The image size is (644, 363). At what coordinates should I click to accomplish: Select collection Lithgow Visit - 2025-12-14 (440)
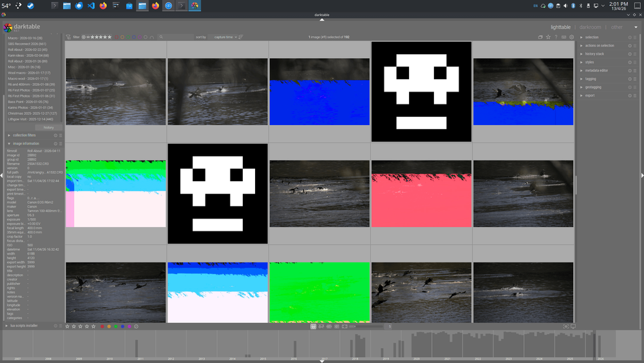30,119
